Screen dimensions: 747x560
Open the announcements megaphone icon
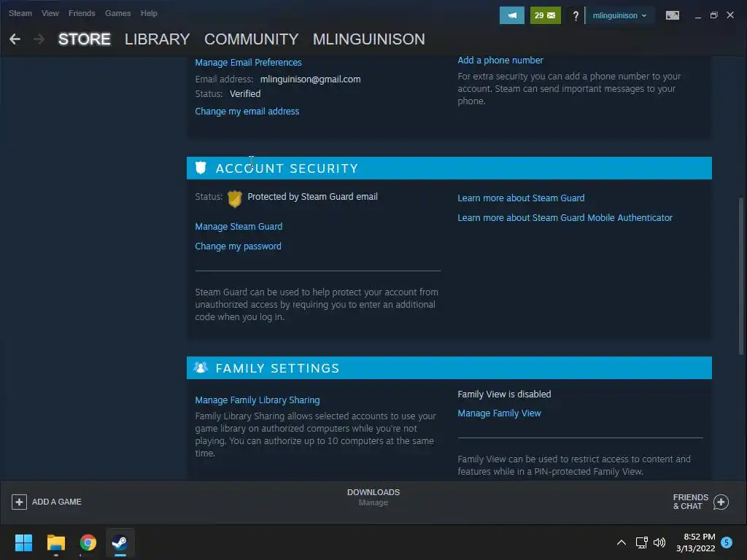click(511, 15)
